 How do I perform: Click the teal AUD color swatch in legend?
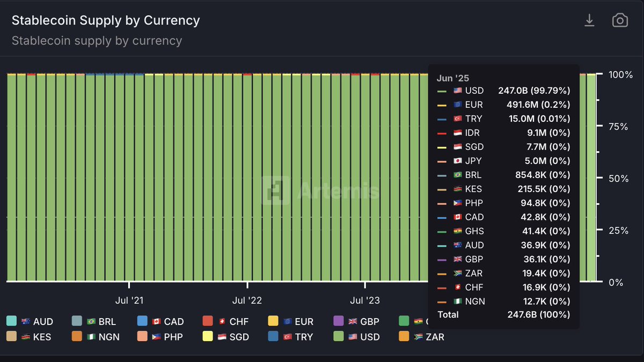(11, 321)
